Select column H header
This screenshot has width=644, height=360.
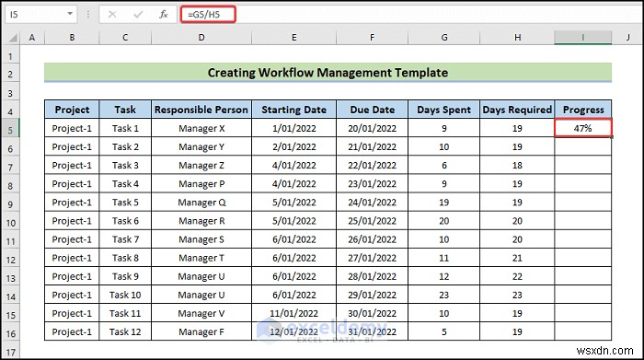click(517, 38)
